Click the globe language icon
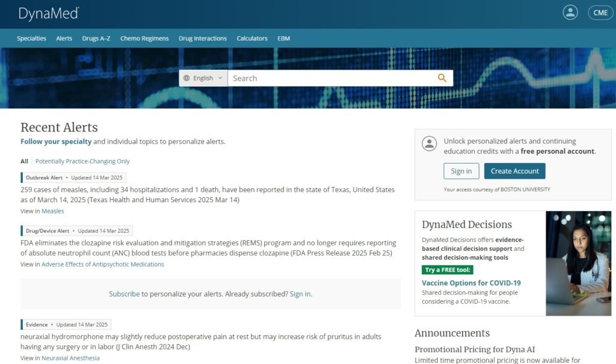 point(186,78)
